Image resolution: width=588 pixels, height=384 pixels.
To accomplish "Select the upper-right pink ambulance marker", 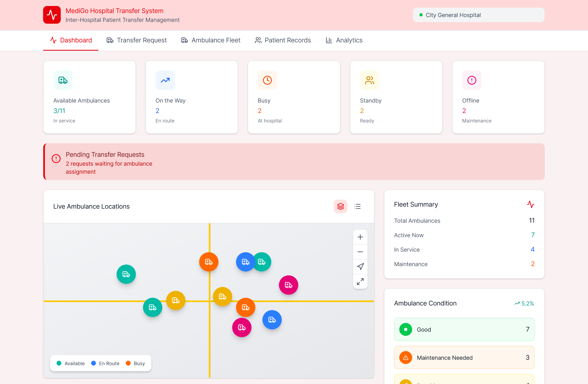I will coord(289,285).
